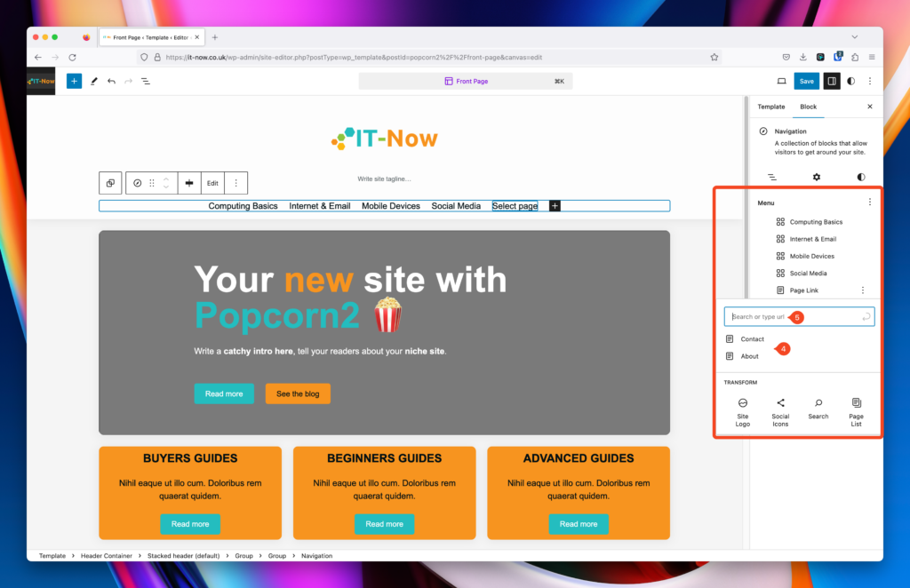Viewport: 910px width, 588px height.
Task: Move the Navigation block up
Action: 166,179
